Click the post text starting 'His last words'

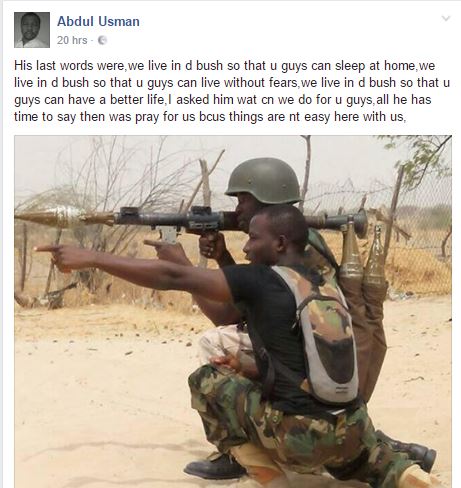232,91
